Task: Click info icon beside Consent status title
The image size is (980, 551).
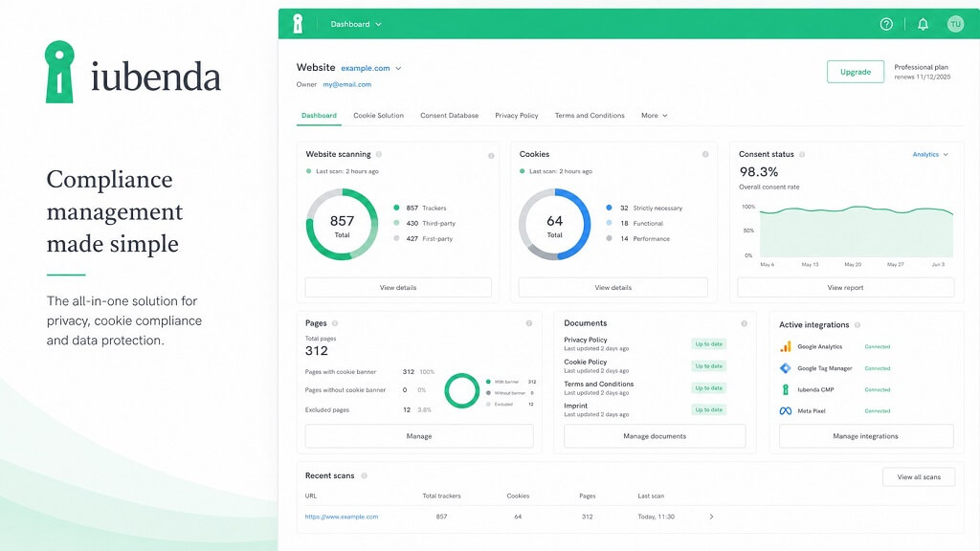Action: 802,154
